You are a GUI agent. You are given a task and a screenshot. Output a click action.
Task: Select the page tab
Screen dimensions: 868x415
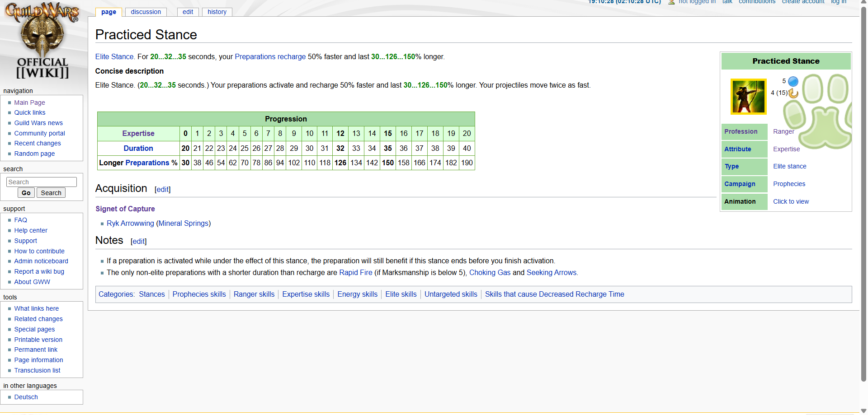pyautogui.click(x=108, y=12)
